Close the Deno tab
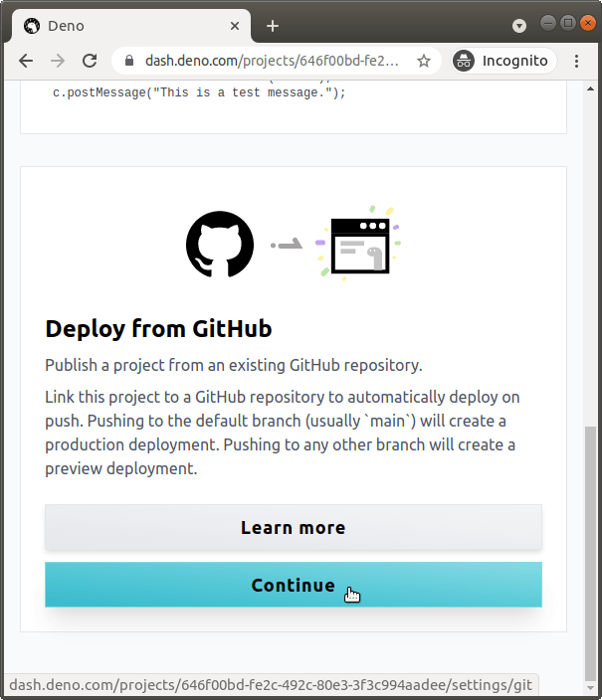Image resolution: width=602 pixels, height=700 pixels. tap(235, 26)
